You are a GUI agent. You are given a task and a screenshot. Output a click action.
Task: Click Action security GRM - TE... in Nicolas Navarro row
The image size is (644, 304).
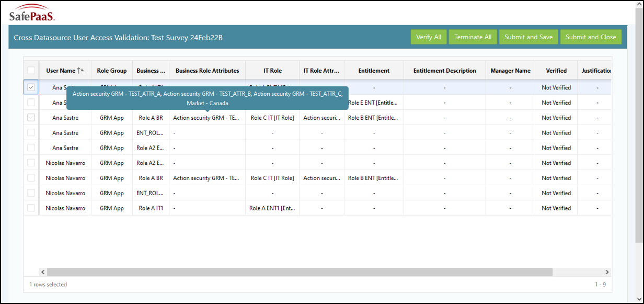click(x=206, y=178)
